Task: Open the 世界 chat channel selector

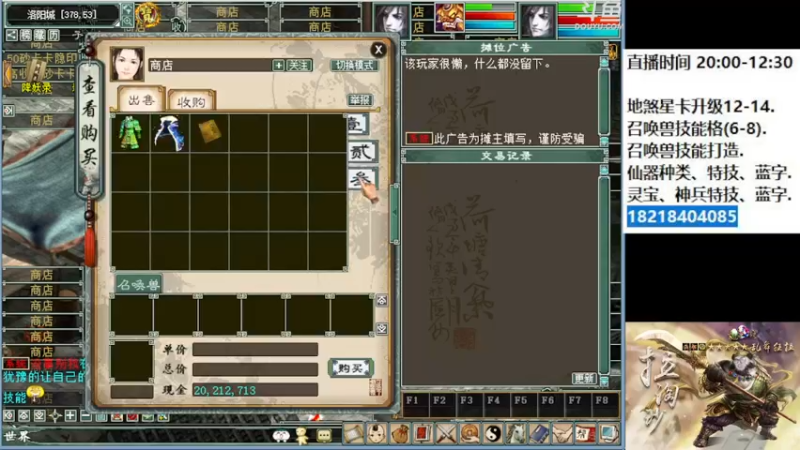Action: click(x=16, y=436)
